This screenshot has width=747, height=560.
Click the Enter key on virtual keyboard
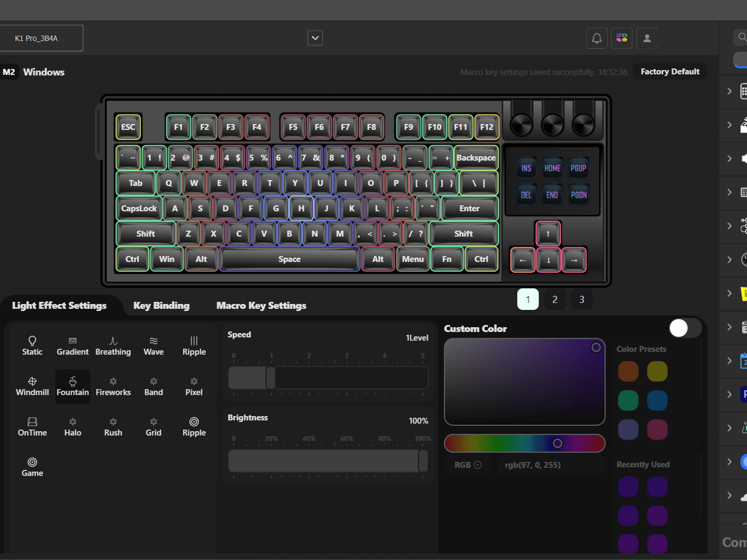(x=469, y=209)
